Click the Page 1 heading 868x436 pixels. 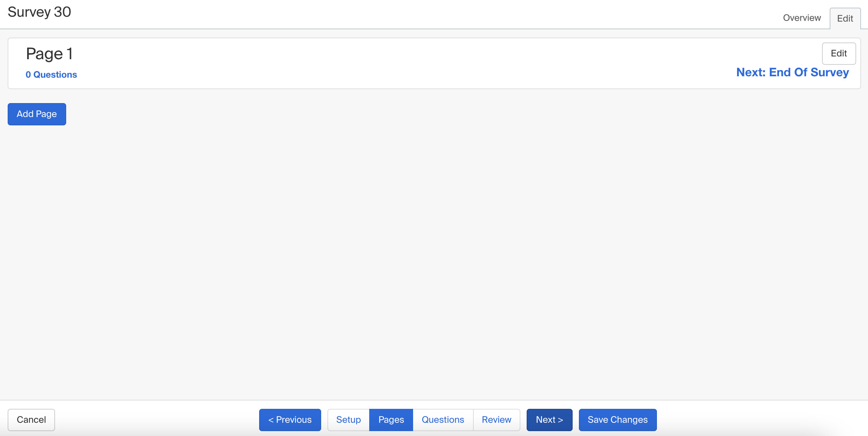click(x=49, y=54)
